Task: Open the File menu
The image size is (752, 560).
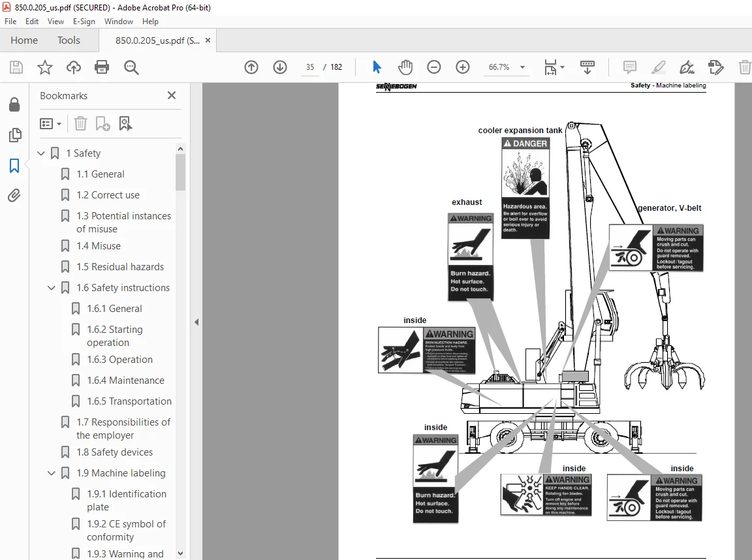Action: tap(10, 22)
